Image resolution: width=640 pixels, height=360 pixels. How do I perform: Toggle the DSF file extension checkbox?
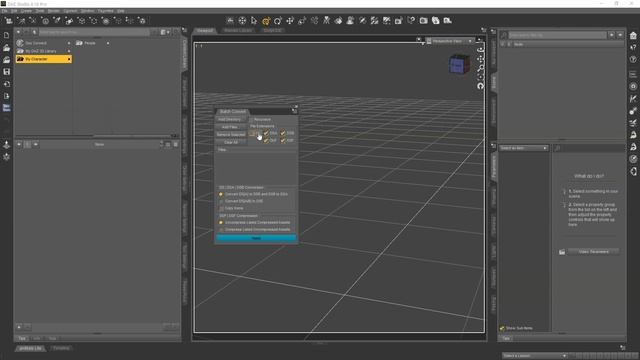(283, 140)
